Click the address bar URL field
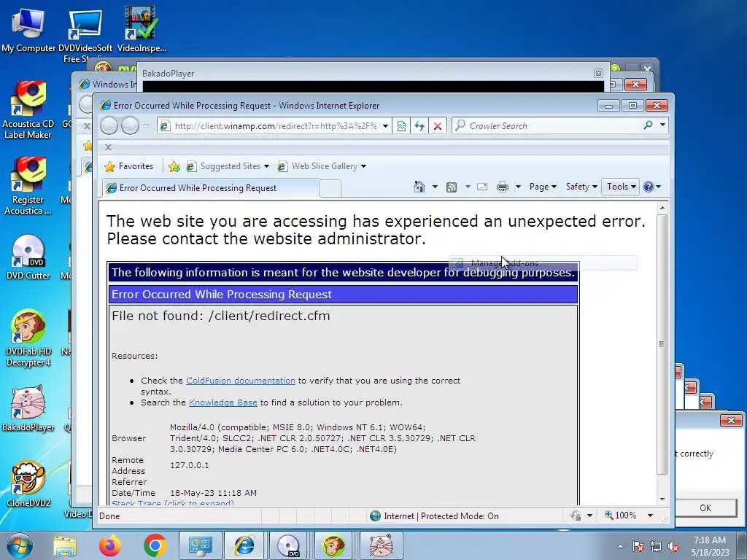The height and width of the screenshot is (560, 747). coord(275,126)
